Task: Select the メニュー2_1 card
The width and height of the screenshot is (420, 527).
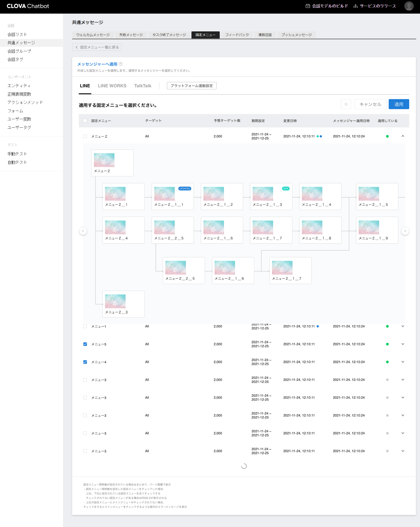Action: 123,197
